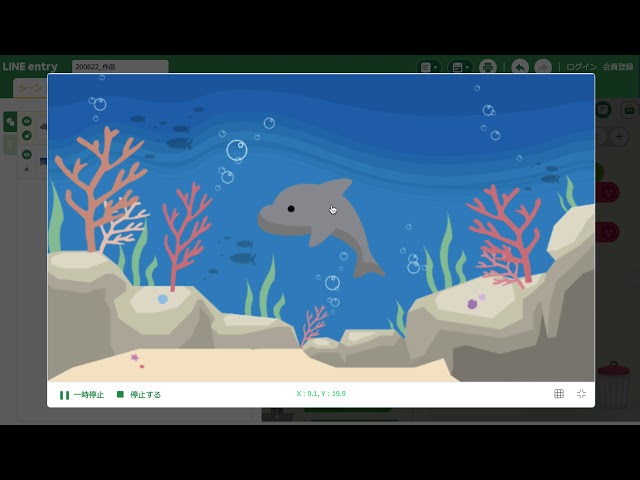This screenshot has height=480, width=640.
Task: Click the redo arrow icon
Action: (x=542, y=67)
